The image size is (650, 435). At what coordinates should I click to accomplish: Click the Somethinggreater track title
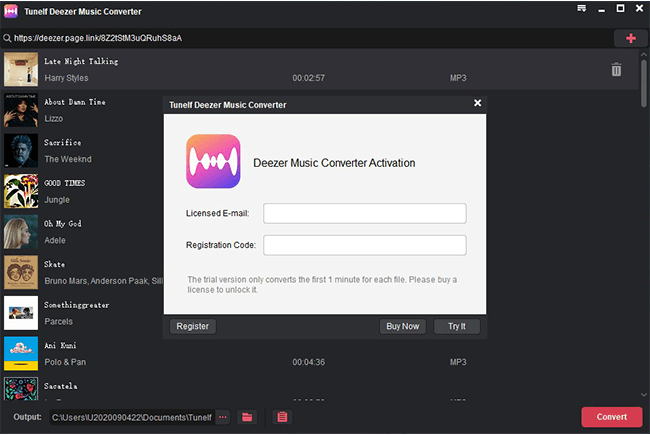[77, 305]
